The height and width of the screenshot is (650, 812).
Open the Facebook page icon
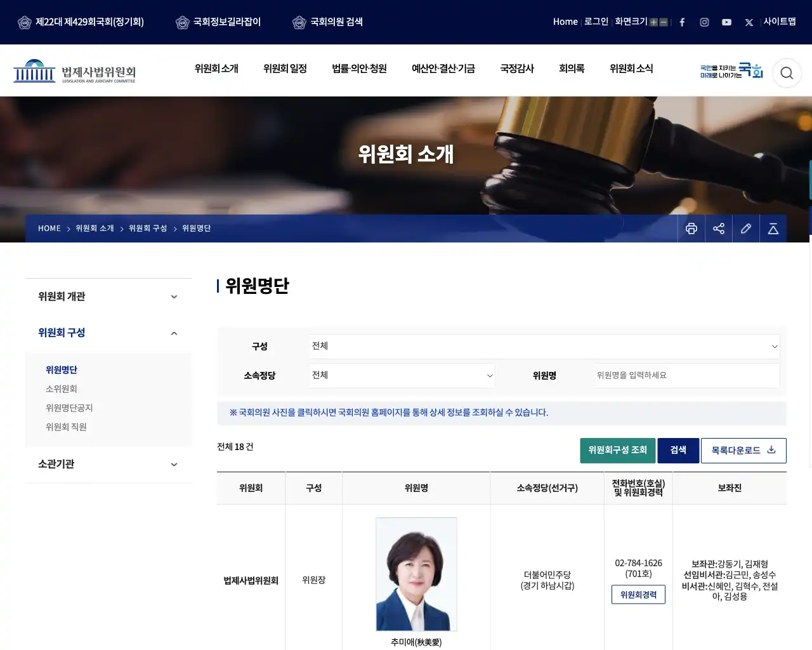pos(682,22)
